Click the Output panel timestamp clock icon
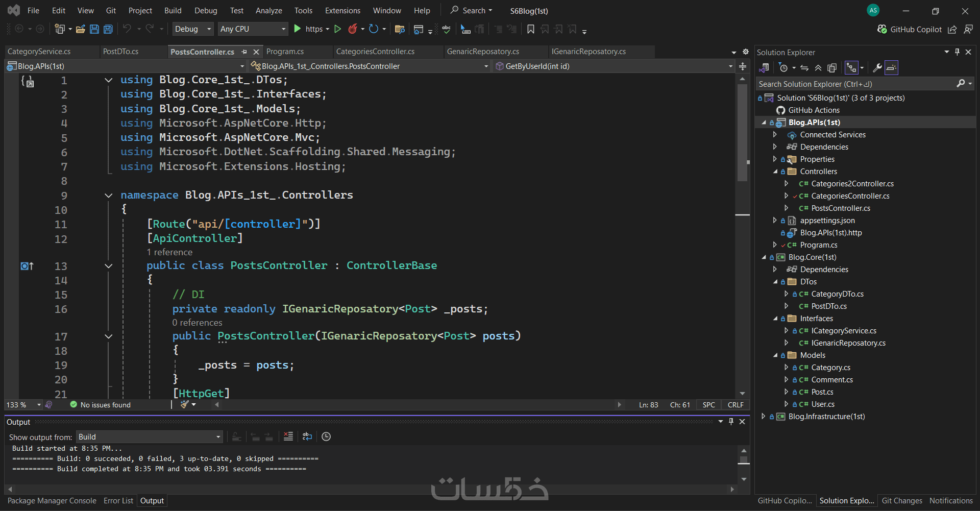 click(326, 436)
